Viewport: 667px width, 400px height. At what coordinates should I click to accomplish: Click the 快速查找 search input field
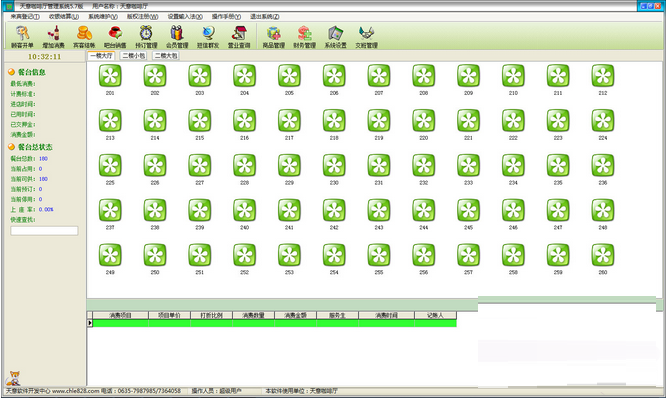click(44, 231)
